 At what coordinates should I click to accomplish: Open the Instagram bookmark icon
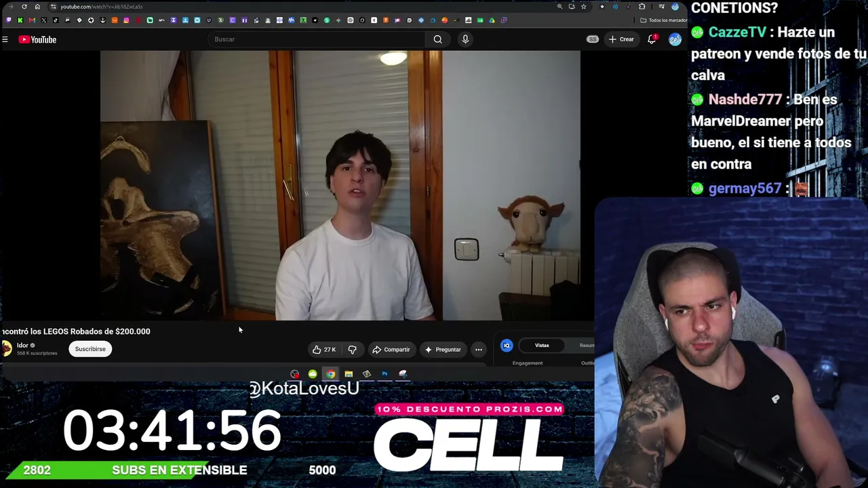[x=126, y=20]
